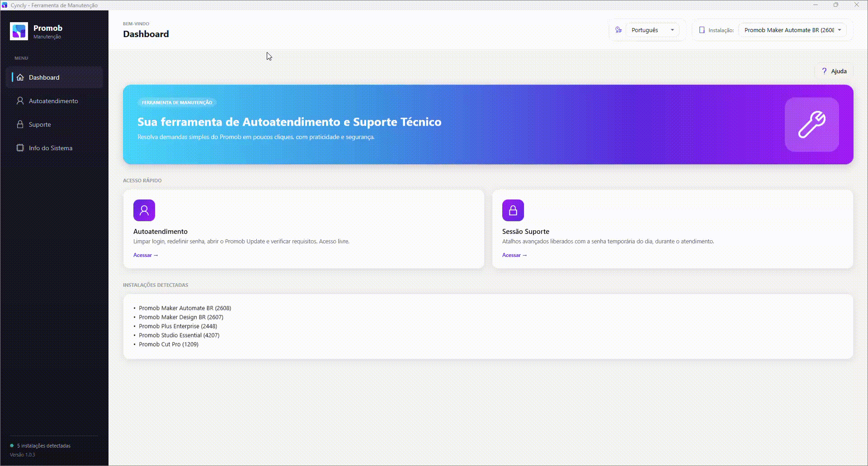Screen dimensions: 868x466
Task: Select Promob Plus Enterprise (2448) entry
Action: point(178,326)
